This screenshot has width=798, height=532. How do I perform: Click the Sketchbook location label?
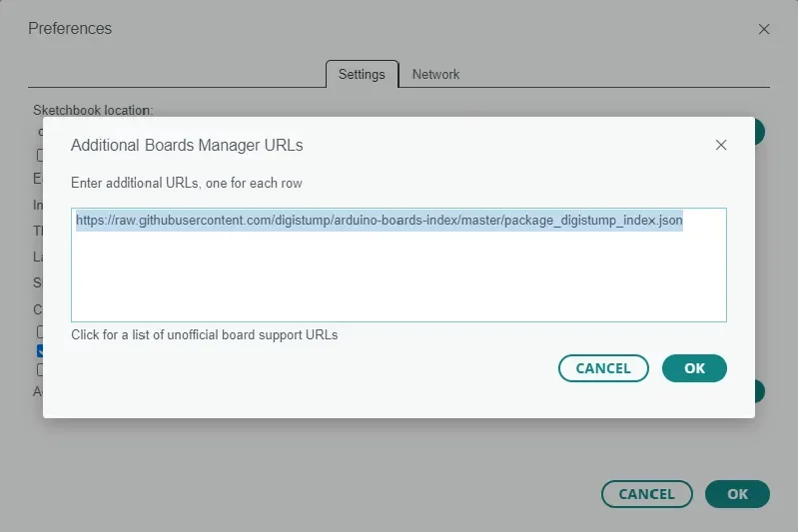(x=93, y=110)
